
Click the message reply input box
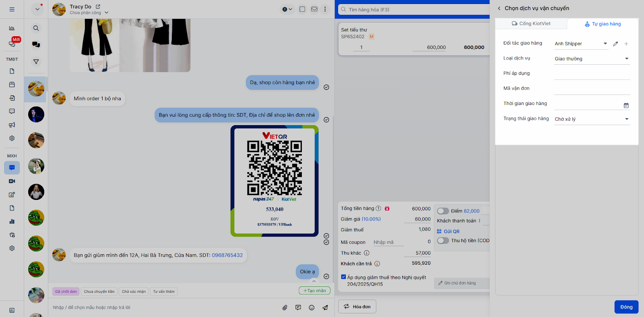(165, 307)
